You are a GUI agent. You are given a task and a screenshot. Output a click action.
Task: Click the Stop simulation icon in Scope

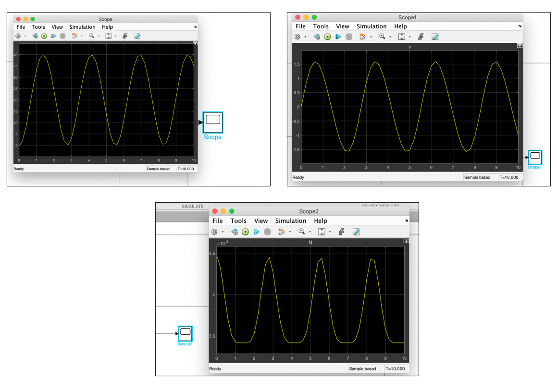[x=63, y=36]
